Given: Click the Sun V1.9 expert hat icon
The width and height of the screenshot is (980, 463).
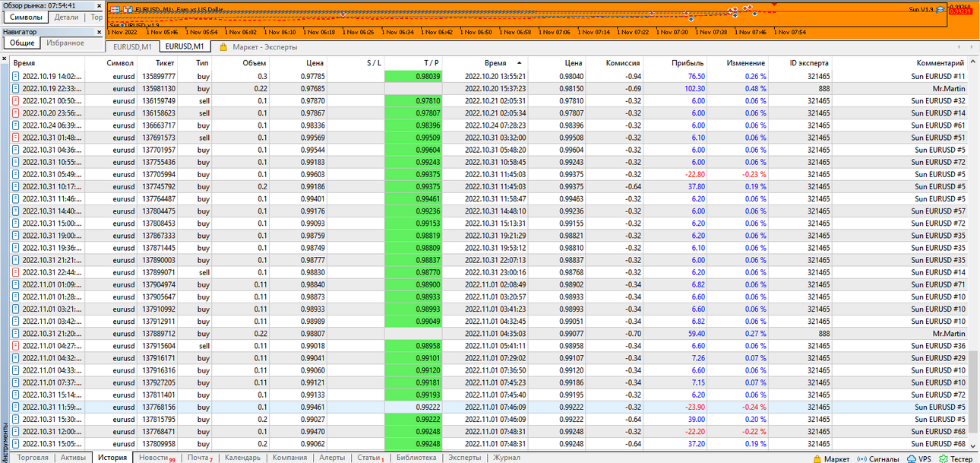Looking at the screenshot, I should (940, 9).
